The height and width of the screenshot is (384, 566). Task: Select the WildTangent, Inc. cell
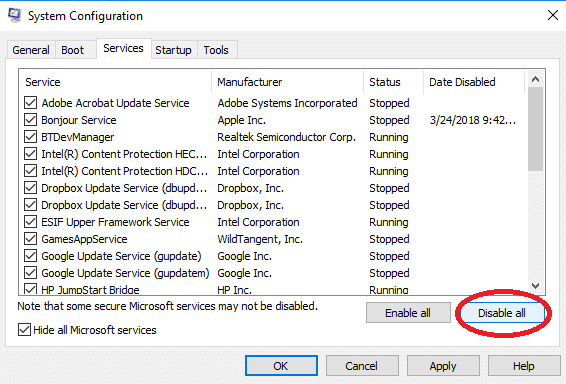[x=260, y=239]
